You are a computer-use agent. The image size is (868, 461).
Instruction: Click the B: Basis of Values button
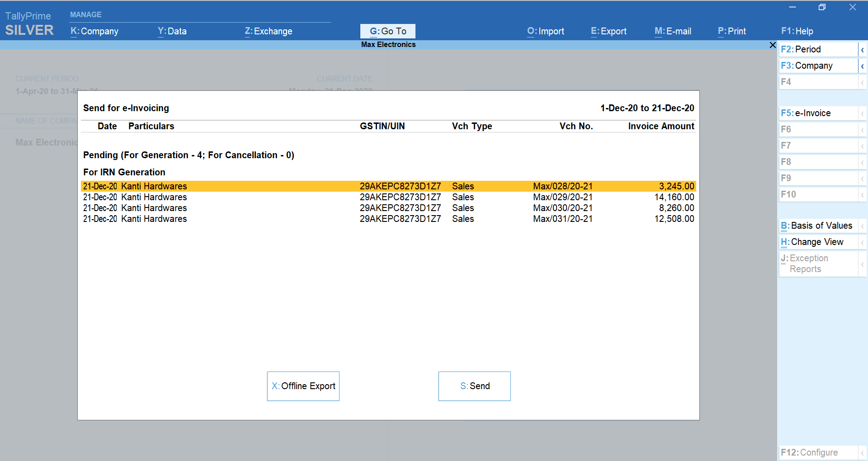pos(818,226)
